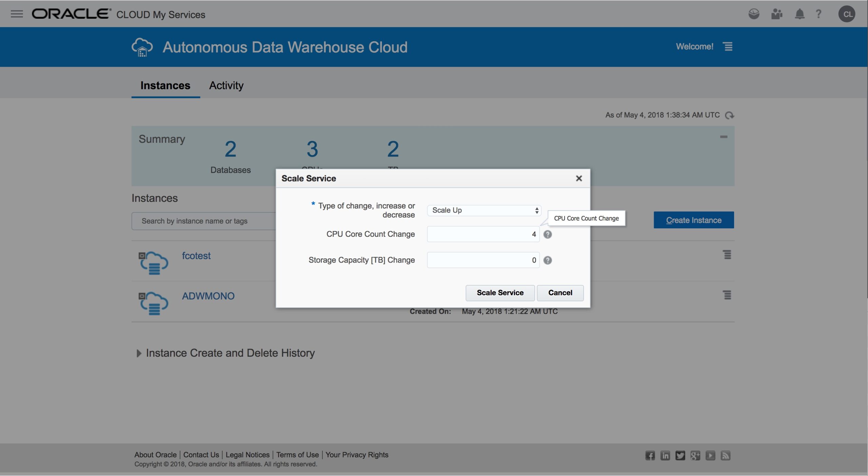Viewport: 868px width, 476px height.
Task: Close the Scale Service dialog
Action: pyautogui.click(x=579, y=179)
